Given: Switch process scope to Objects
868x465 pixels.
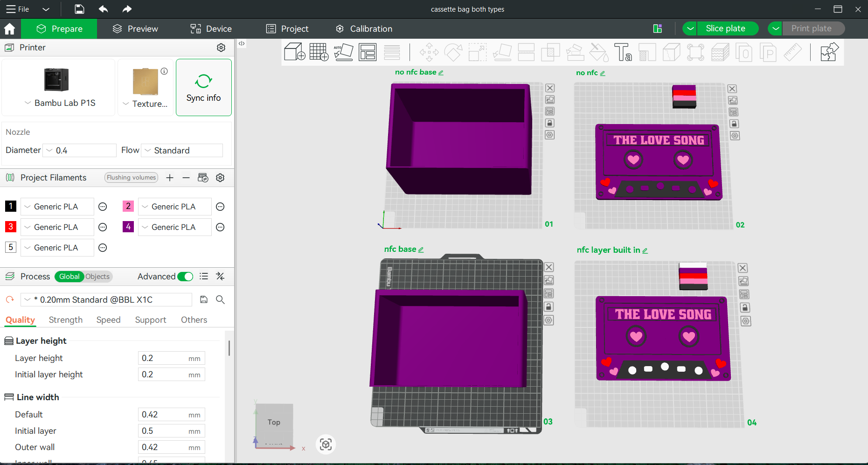Looking at the screenshot, I should click(97, 277).
